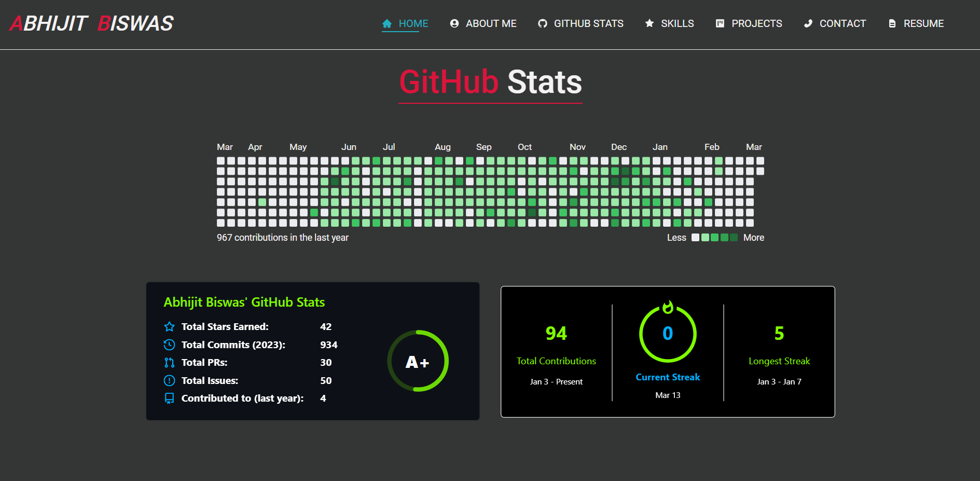Click the Total Stars Earned value 42
This screenshot has width=980, height=481.
click(x=326, y=326)
